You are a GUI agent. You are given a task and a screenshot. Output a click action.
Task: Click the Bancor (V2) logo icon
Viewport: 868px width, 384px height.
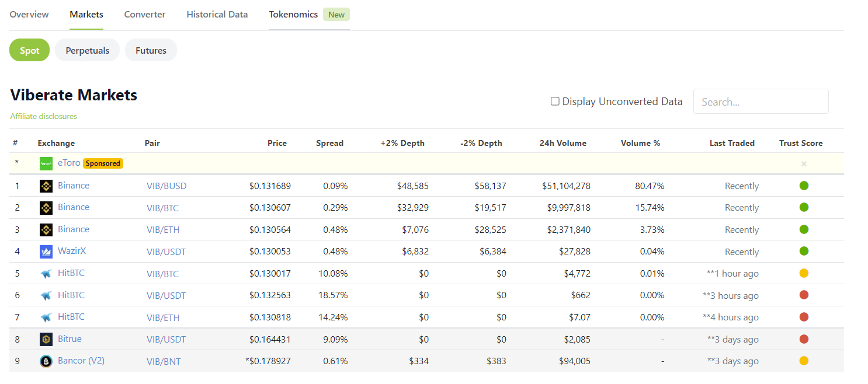[46, 361]
